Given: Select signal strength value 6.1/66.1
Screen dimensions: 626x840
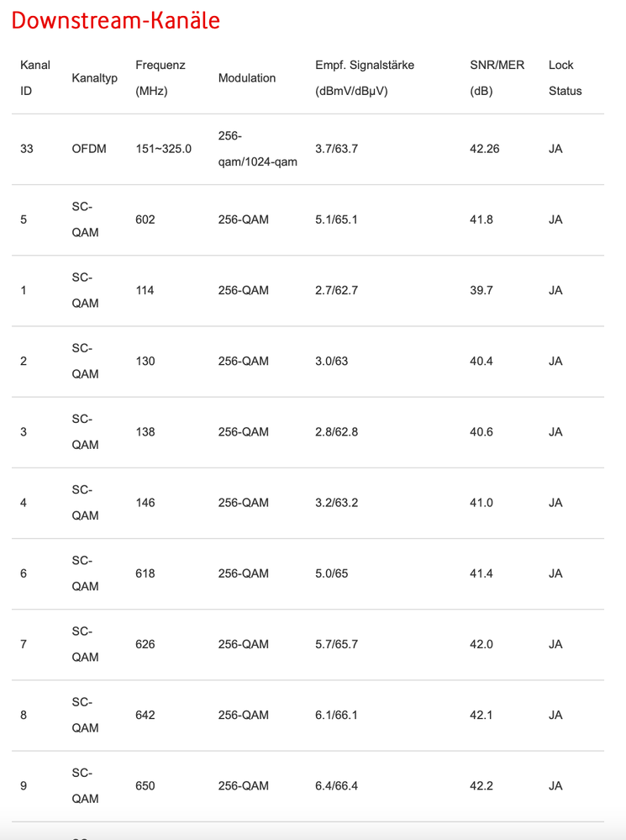Looking at the screenshot, I should pos(336,715).
